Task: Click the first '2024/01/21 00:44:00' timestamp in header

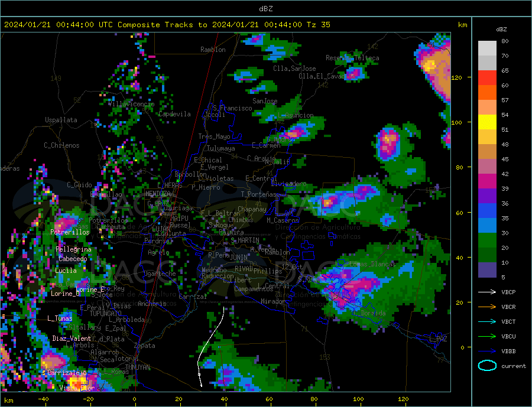Action: (x=49, y=25)
